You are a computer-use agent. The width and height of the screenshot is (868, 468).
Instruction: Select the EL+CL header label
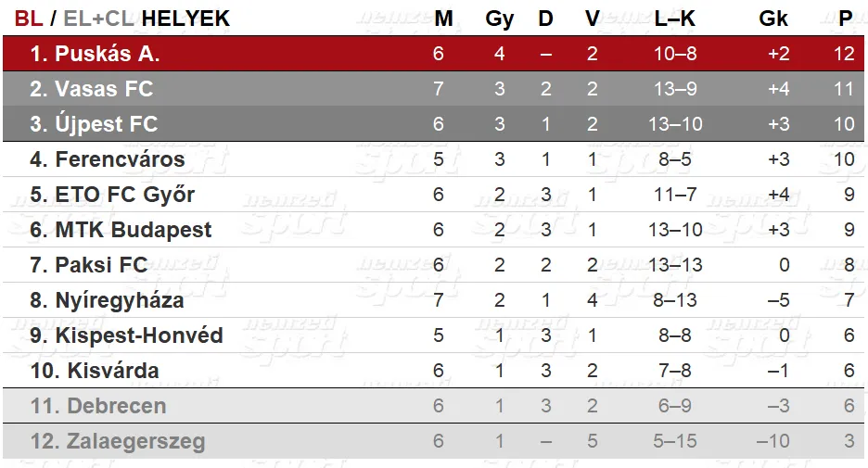click(98, 19)
